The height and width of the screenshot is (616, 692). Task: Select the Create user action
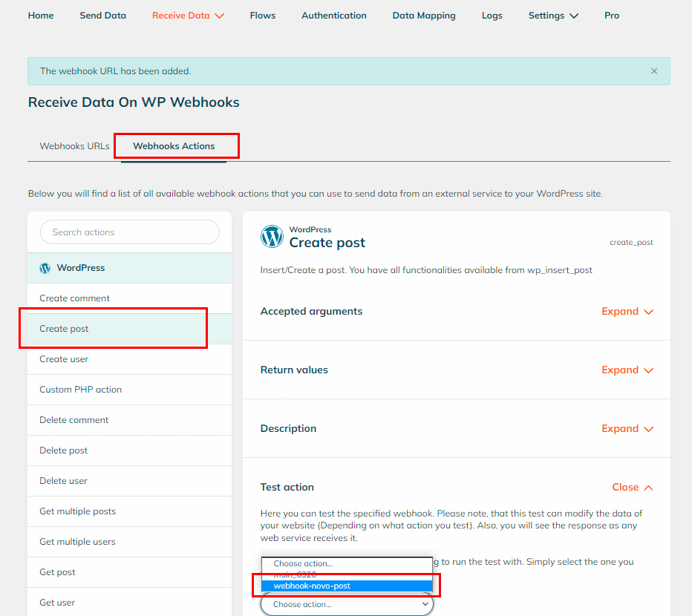click(x=130, y=359)
